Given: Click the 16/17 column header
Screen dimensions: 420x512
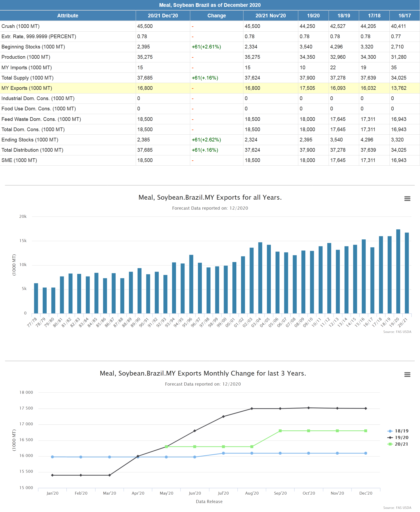Looking at the screenshot, I should pos(404,16).
